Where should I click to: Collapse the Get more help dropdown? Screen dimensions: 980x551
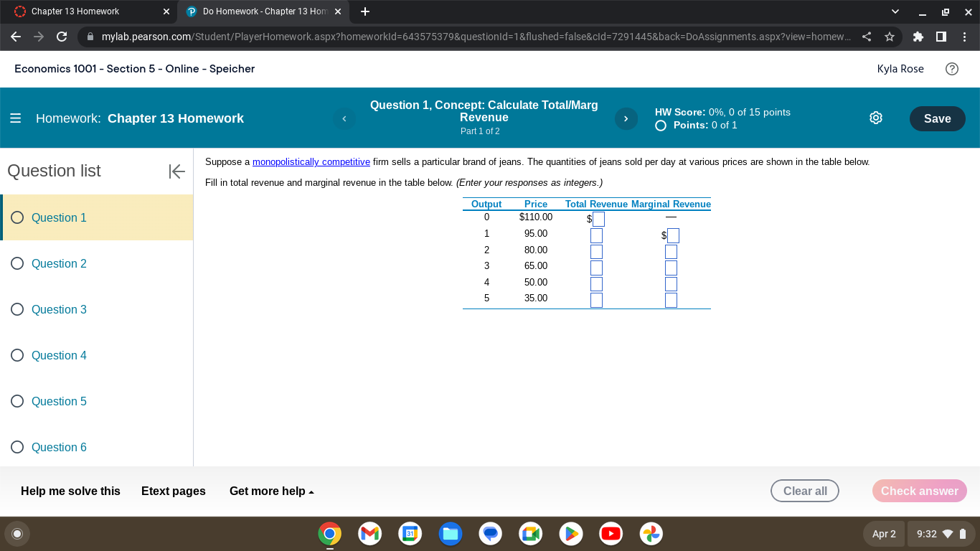click(270, 491)
